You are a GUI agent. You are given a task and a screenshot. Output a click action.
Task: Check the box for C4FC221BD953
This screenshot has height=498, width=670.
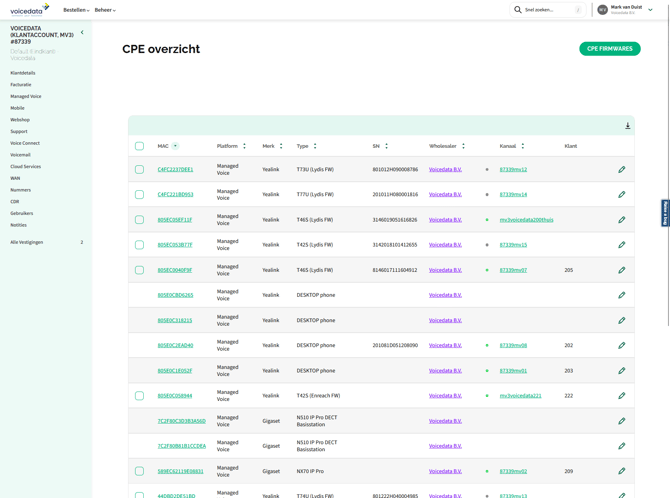(139, 195)
